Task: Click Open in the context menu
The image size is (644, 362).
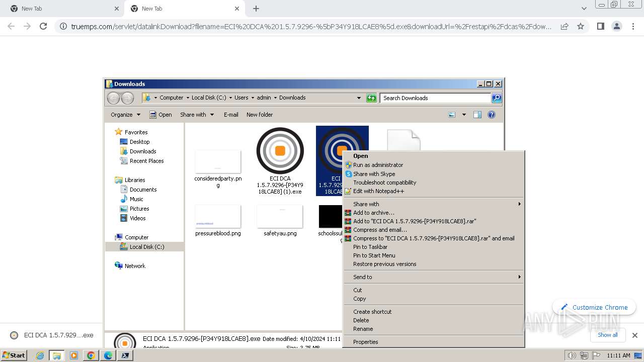Action: click(360, 156)
